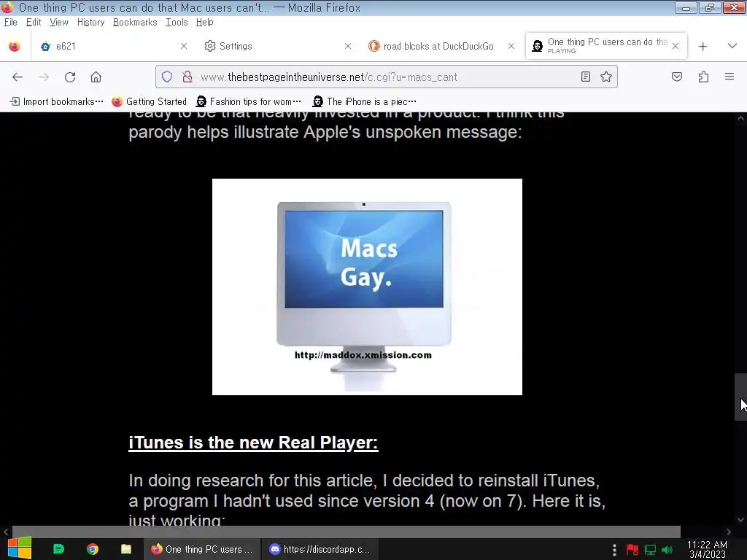Click the Firefox View pinned icon

click(x=15, y=46)
